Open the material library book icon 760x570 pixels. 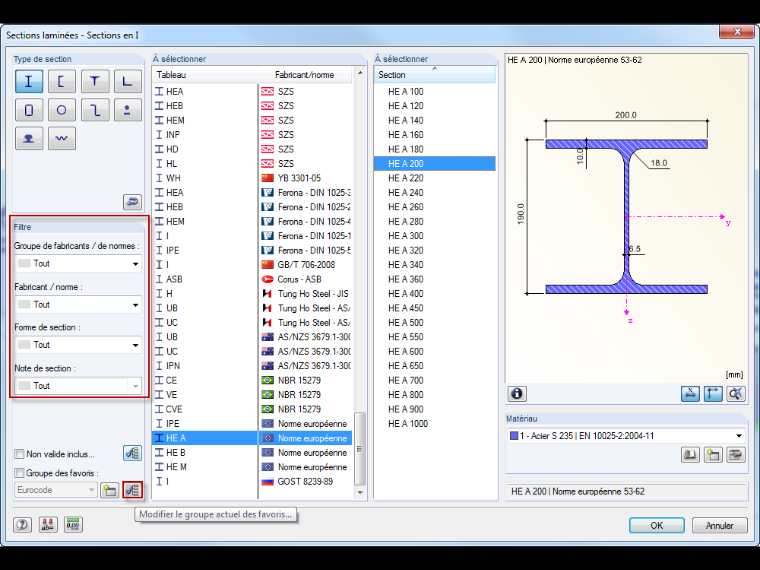(x=690, y=455)
